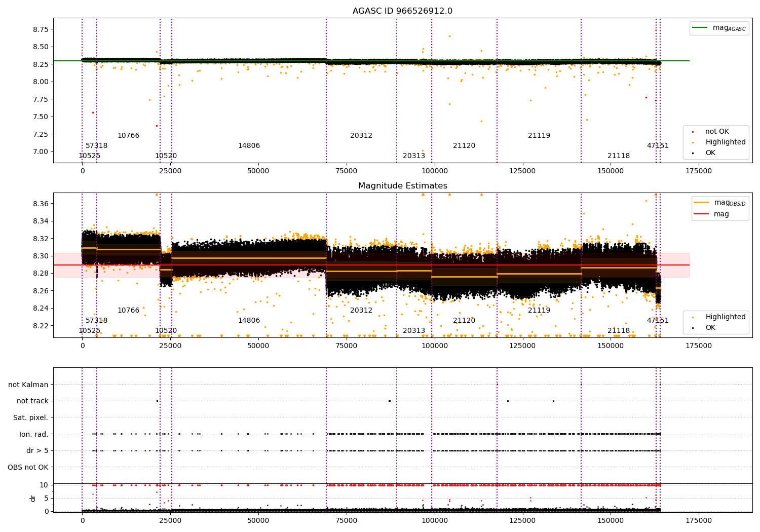Click obsid label 21119 in the top plot

tap(539, 136)
